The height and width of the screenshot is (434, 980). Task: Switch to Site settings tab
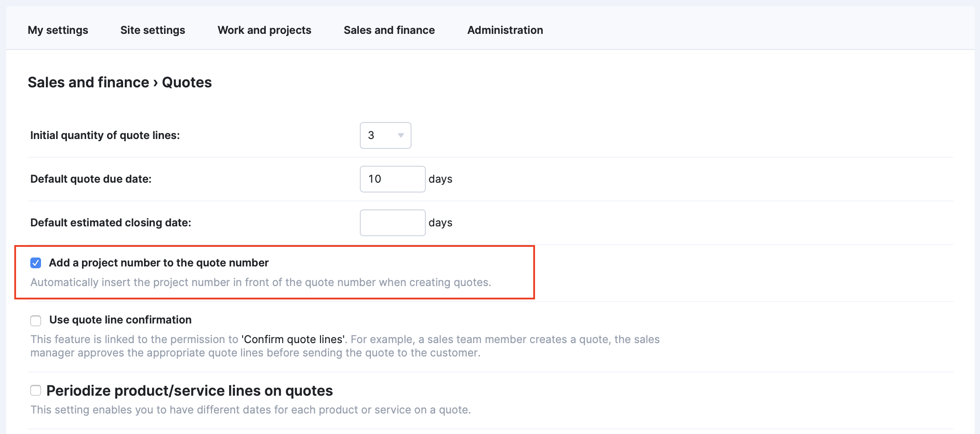pyautogui.click(x=152, y=30)
